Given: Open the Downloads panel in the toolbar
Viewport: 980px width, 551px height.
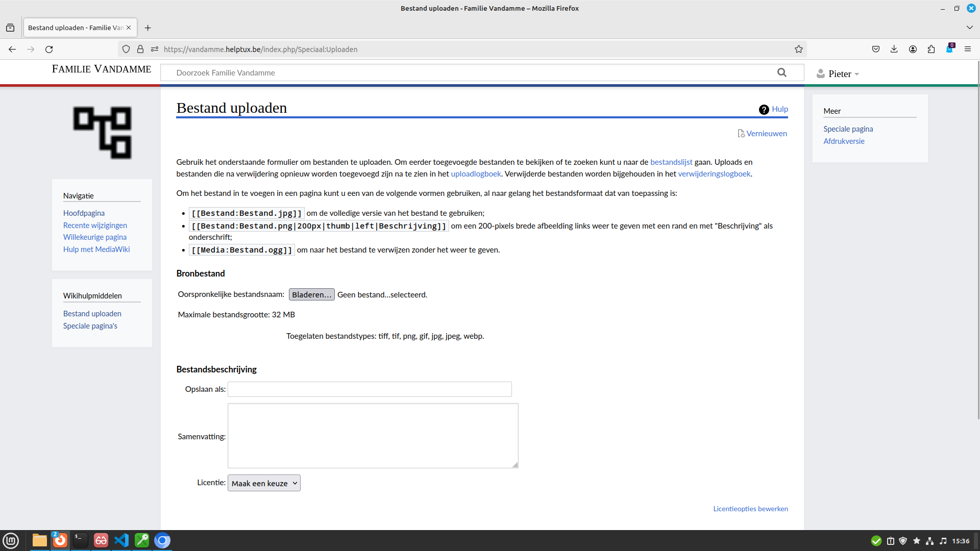Looking at the screenshot, I should coord(894,49).
